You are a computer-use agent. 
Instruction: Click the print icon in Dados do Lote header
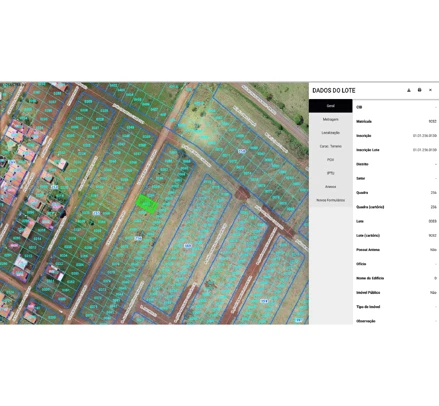pyautogui.click(x=419, y=90)
